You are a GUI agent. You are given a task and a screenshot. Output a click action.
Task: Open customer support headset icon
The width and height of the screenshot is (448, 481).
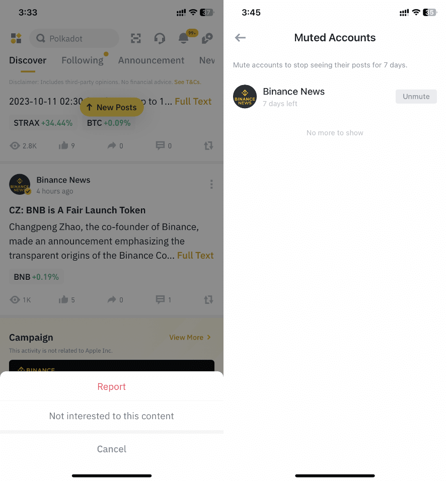pyautogui.click(x=160, y=38)
